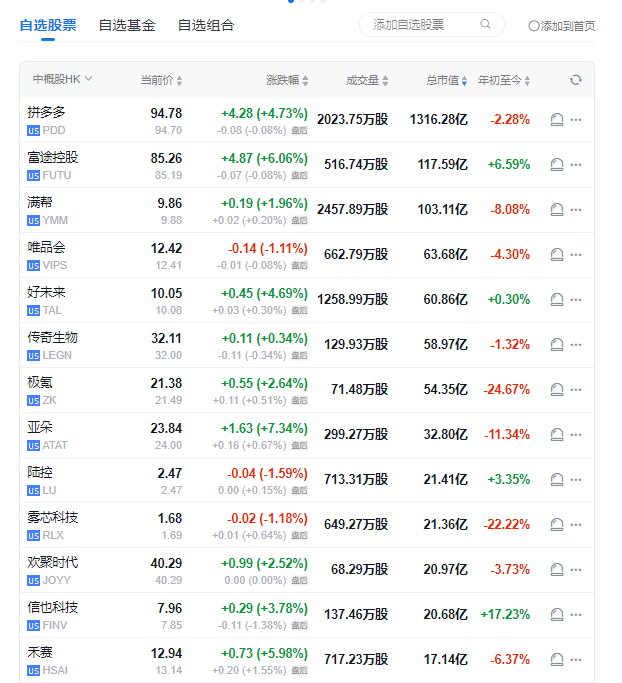Screen dimensions: 622x683
Task: Open more options for 雾芯科技
Action: click(576, 524)
